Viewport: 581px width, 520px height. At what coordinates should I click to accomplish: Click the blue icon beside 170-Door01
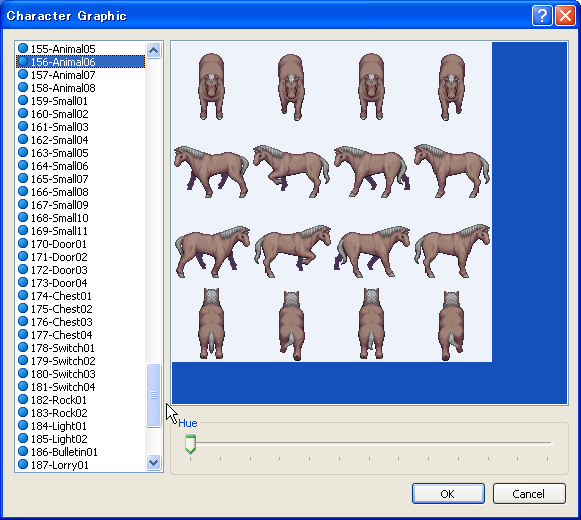coord(23,243)
